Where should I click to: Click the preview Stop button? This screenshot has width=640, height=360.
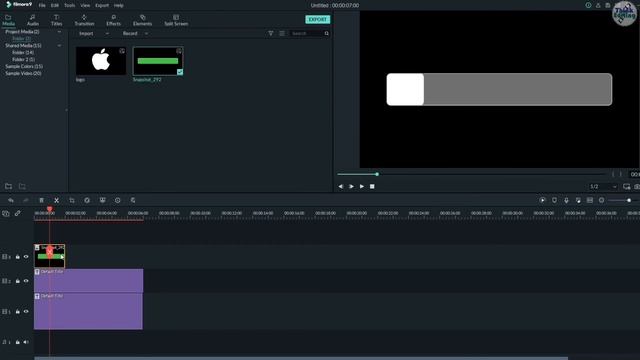372,187
